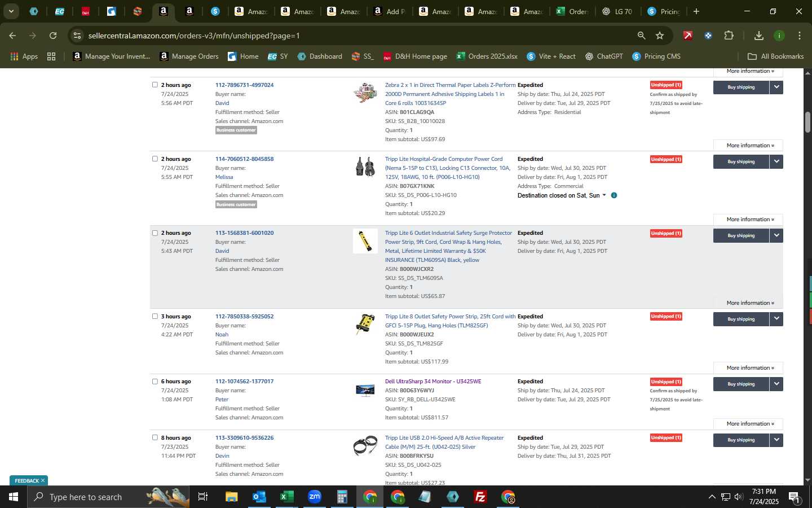
Task: Open a new browser tab
Action: [696, 11]
